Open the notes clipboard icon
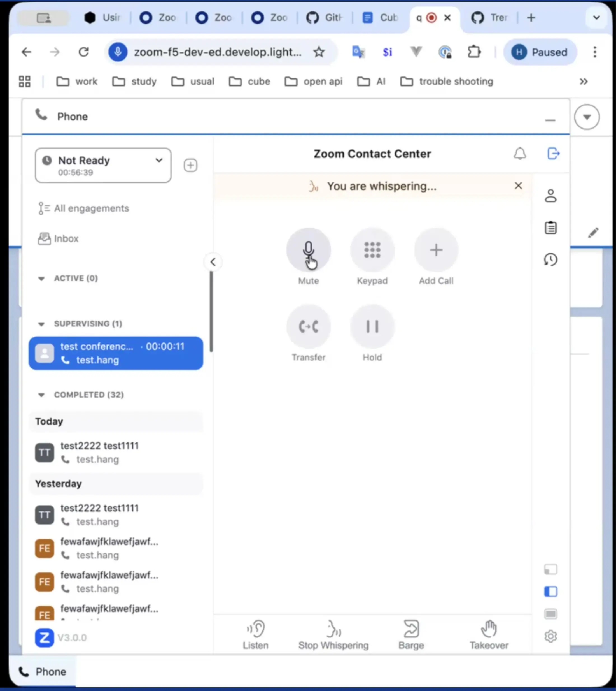616x691 pixels. [551, 228]
